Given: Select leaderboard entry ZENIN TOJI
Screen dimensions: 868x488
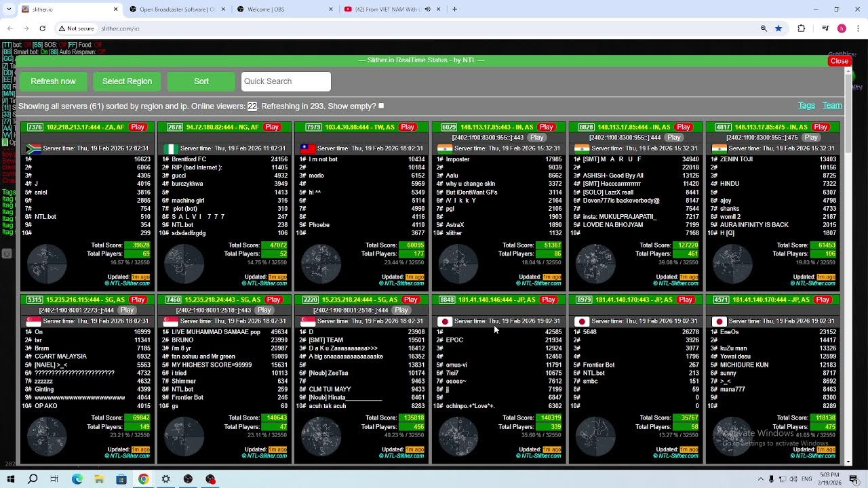Looking at the screenshot, I should pos(736,159).
